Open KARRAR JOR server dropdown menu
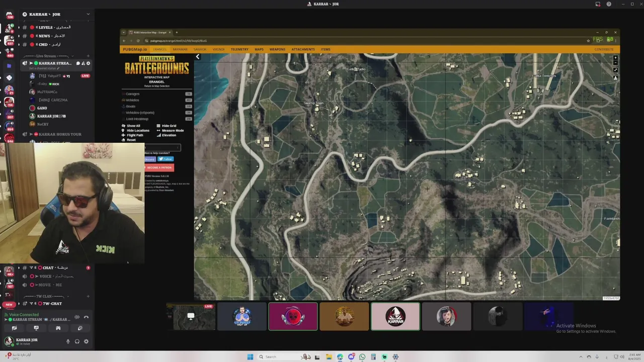This screenshot has width=644, height=362. point(89,14)
